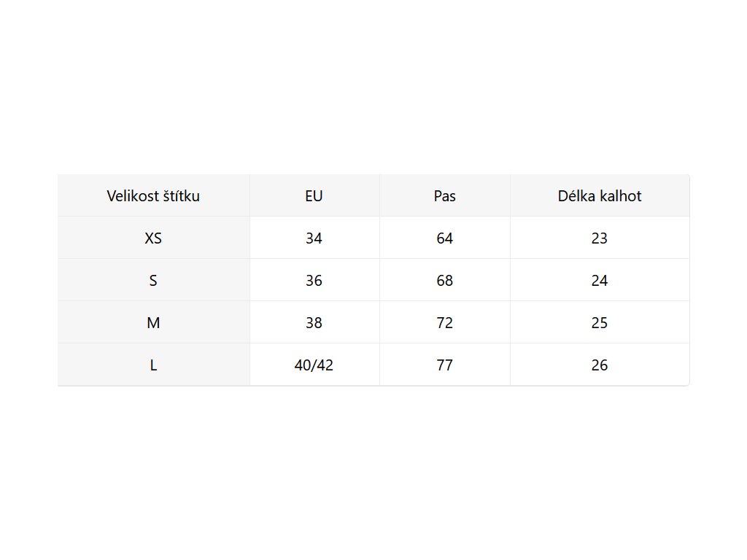Click the M size row label
Screen dimensions: 747x560
(153, 323)
